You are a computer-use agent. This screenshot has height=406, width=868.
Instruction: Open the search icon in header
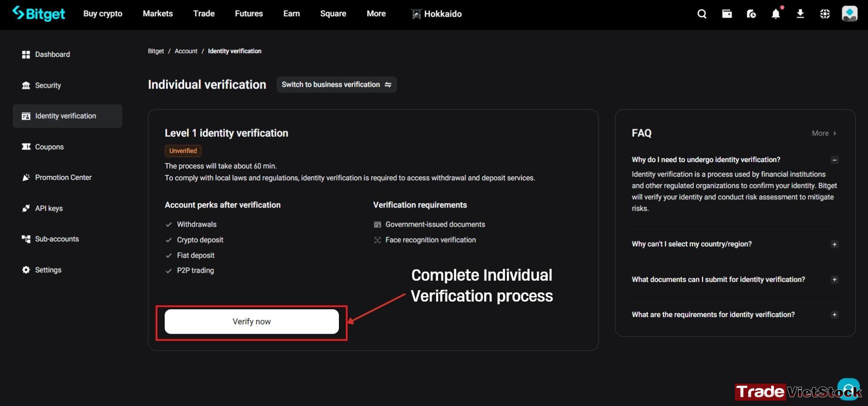click(x=702, y=14)
